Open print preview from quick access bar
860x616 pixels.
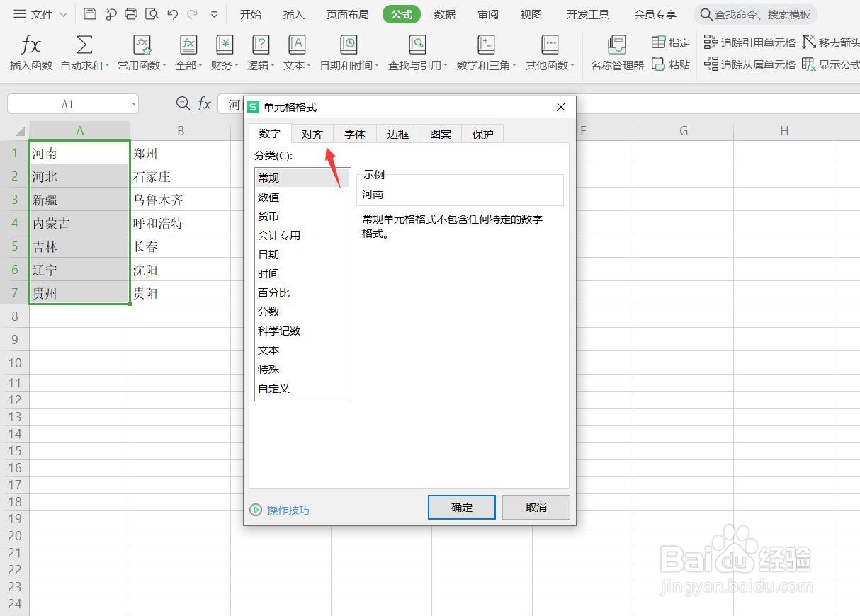point(152,13)
